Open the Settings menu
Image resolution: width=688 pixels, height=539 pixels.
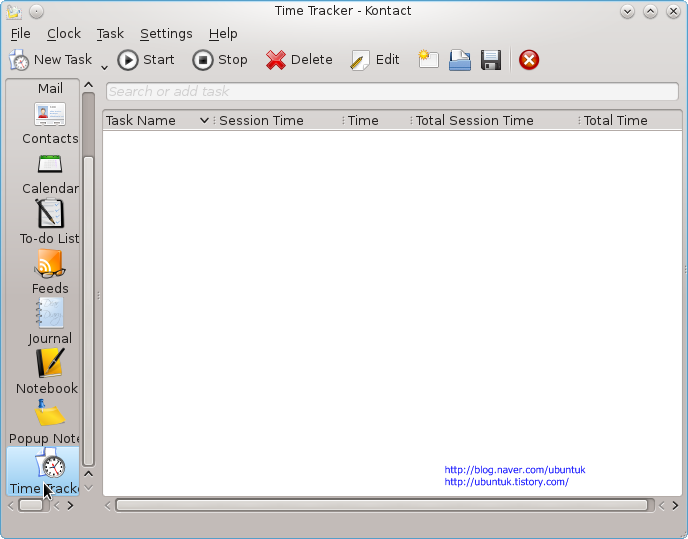click(166, 34)
